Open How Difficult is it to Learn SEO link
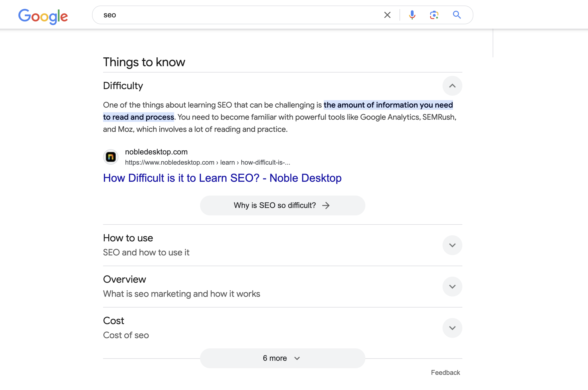Image resolution: width=588 pixels, height=390 pixels. pyautogui.click(x=222, y=178)
